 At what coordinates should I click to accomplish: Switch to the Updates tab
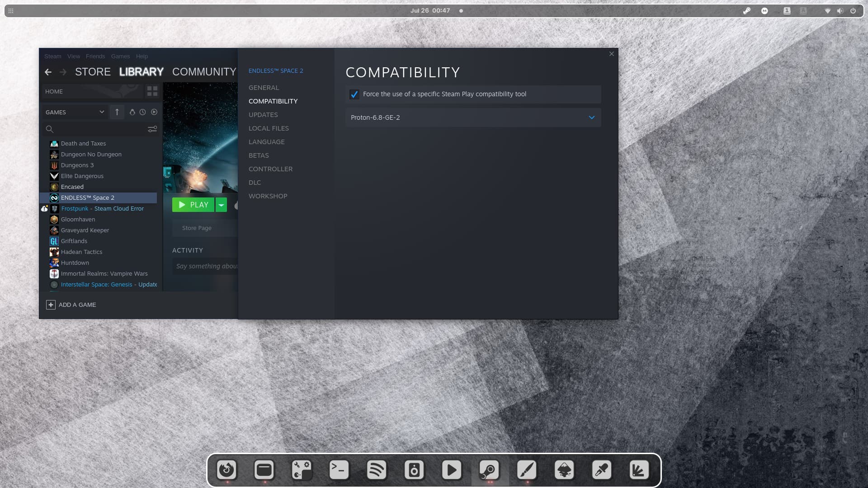coord(263,115)
